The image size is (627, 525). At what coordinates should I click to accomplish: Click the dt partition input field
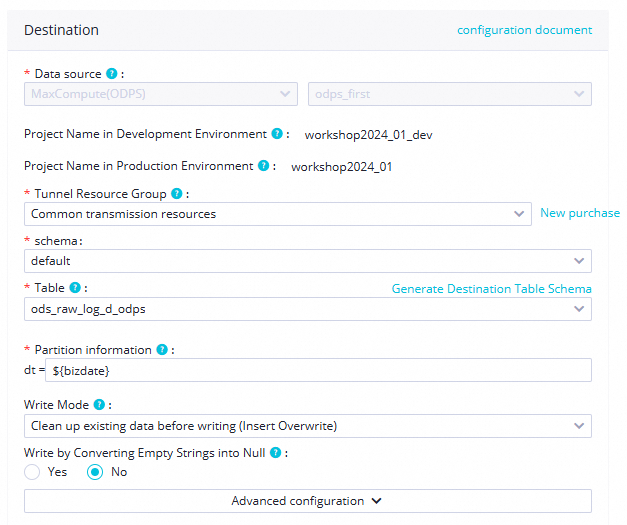(318, 370)
